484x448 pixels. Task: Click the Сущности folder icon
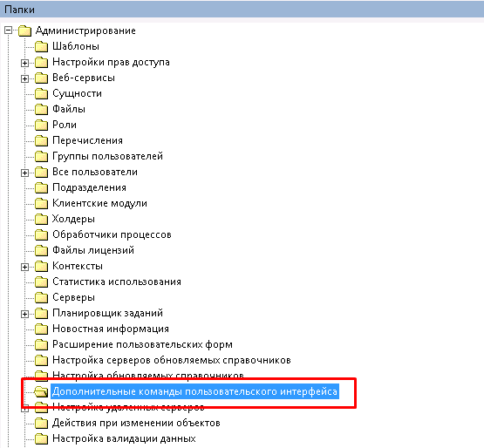click(x=41, y=93)
